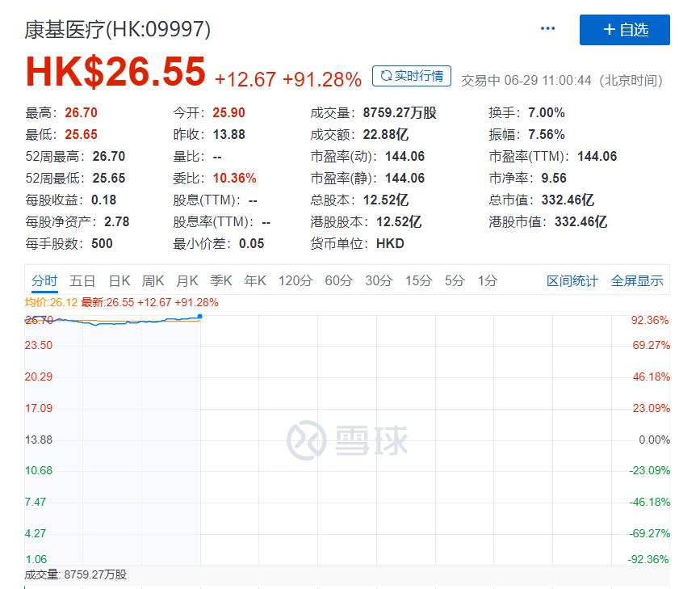The height and width of the screenshot is (589, 700).
Task: Open the three-dot more options menu
Action: pyautogui.click(x=547, y=29)
